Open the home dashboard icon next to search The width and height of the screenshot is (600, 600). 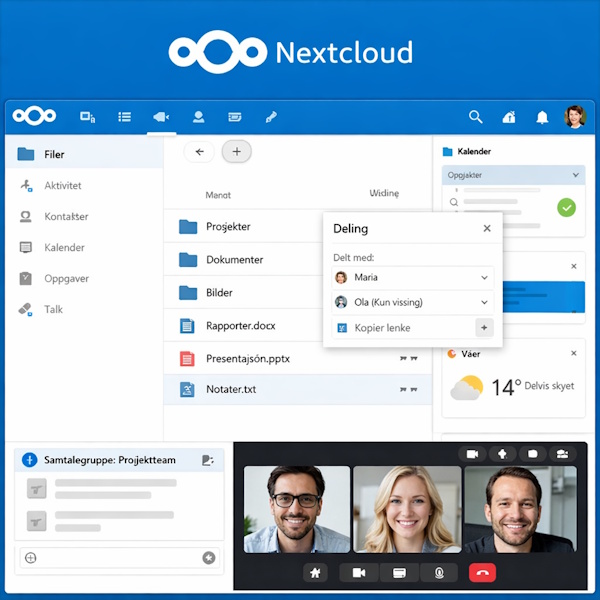509,117
